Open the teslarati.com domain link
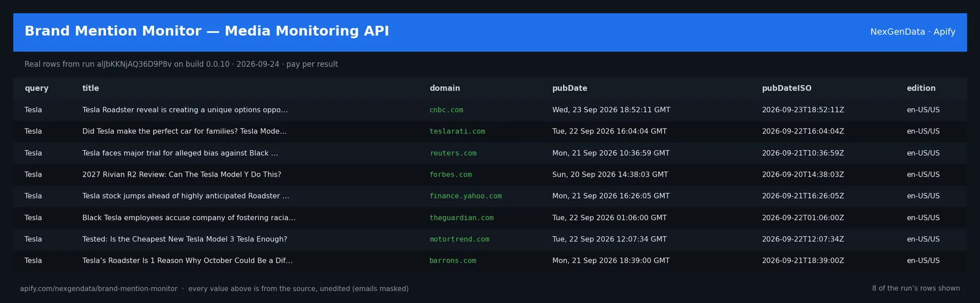Screen dimensions: 980x303 (457, 131)
